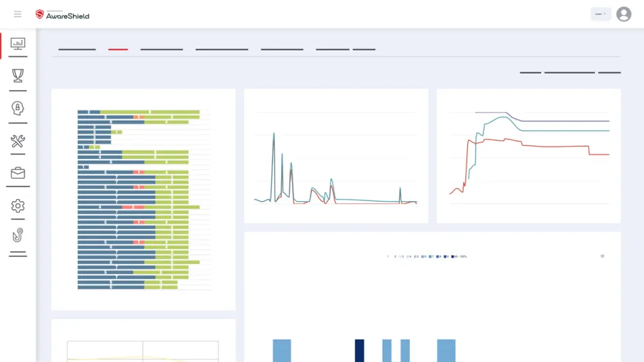Open the language dropdown beside the avatar

coord(601,14)
